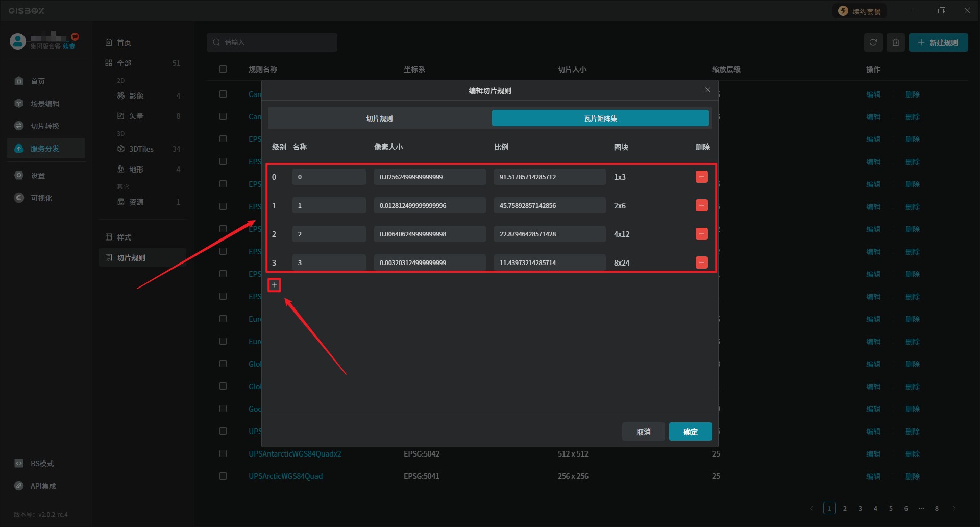The height and width of the screenshot is (527, 980).
Task: Check the UPSArcticWGS84Quad row checkbox
Action: click(x=223, y=476)
